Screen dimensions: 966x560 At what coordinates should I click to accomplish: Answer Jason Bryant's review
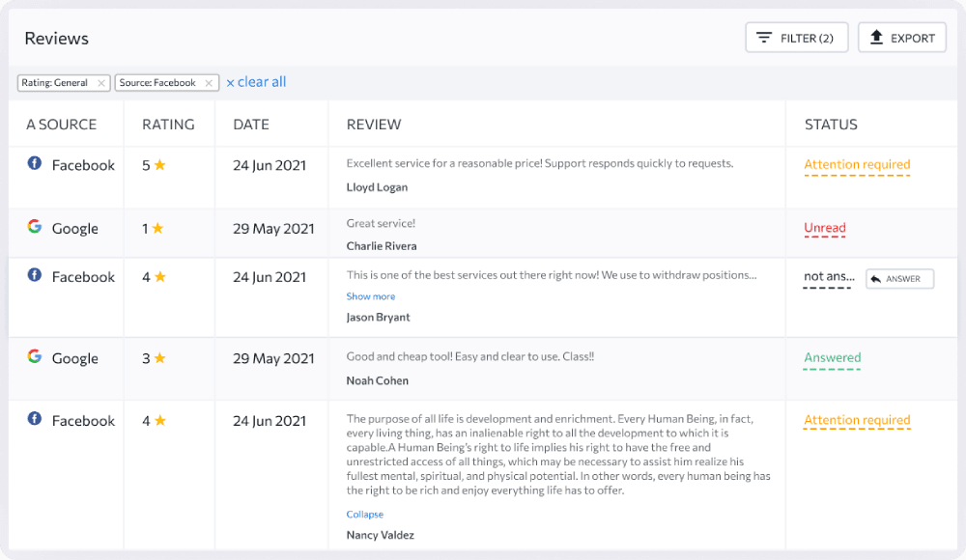(x=899, y=278)
